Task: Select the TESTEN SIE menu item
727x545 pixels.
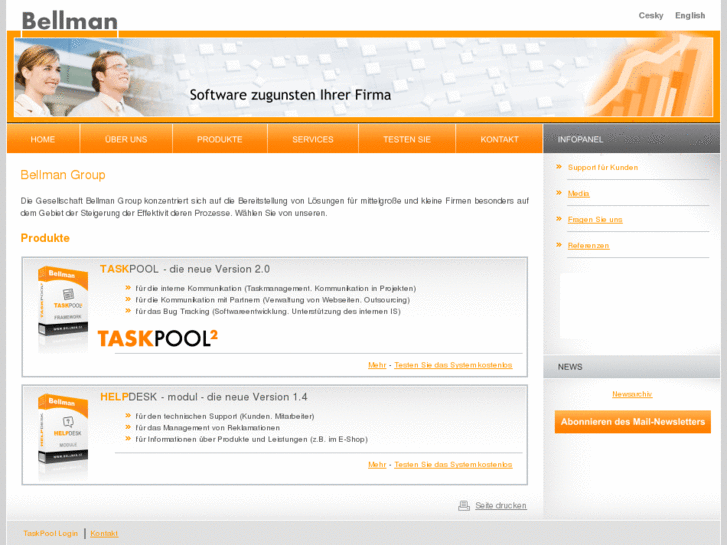Action: point(407,139)
